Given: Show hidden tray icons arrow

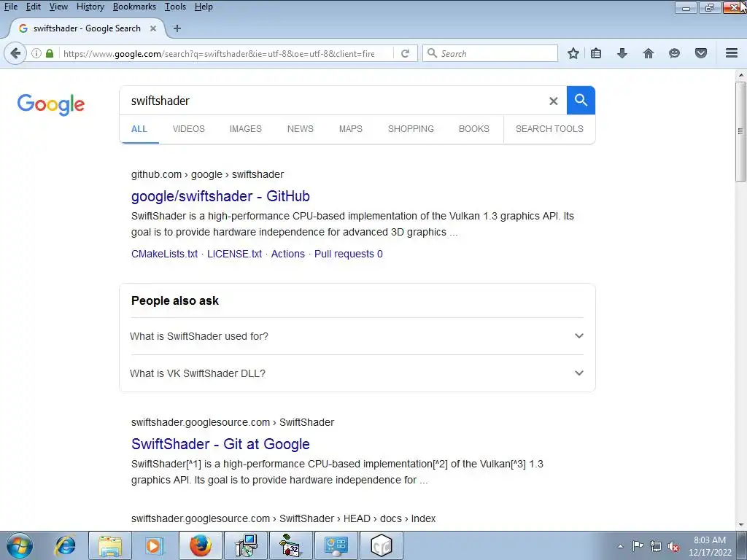Looking at the screenshot, I should click(620, 546).
